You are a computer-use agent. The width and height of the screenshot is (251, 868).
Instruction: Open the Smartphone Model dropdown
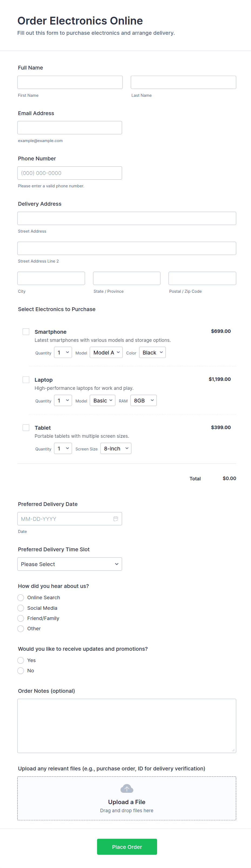click(106, 353)
